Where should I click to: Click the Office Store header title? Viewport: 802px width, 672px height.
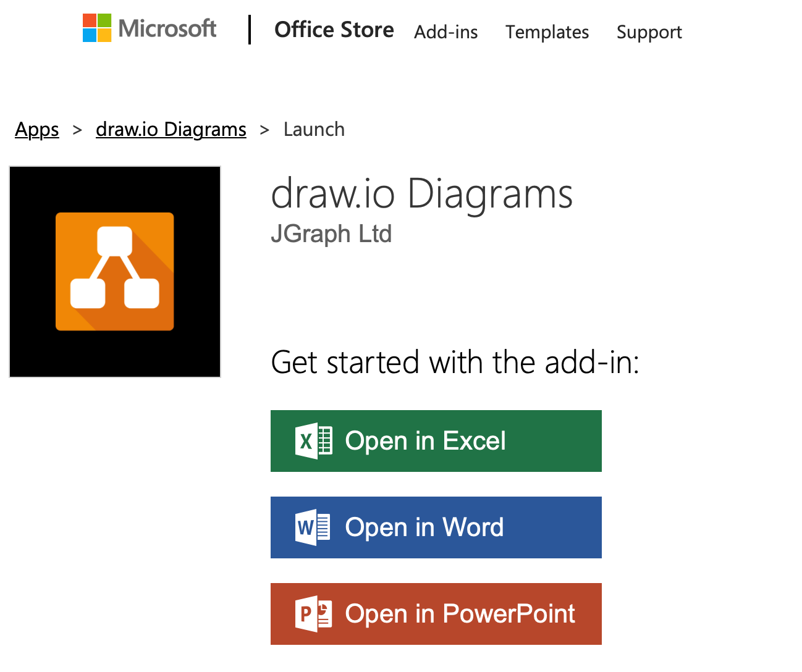tap(334, 30)
